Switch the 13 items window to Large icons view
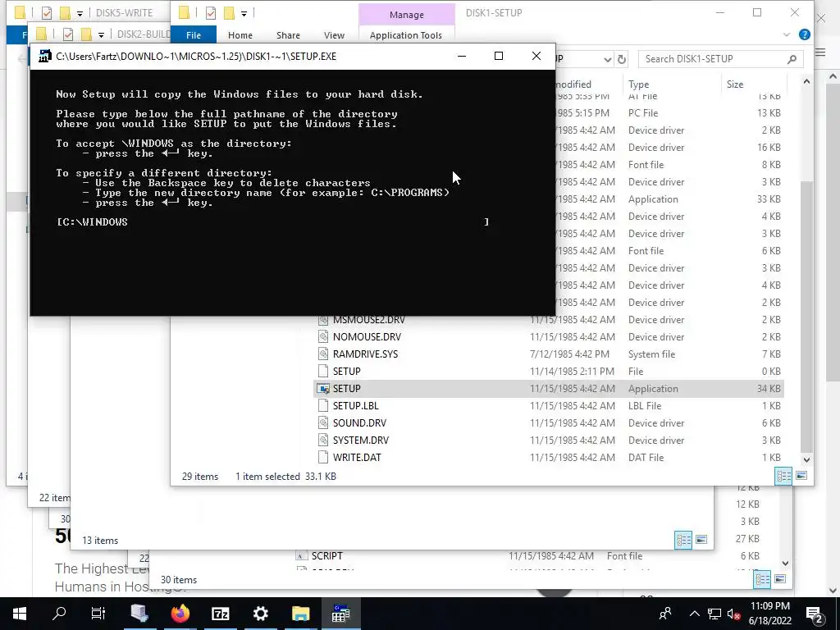The width and height of the screenshot is (840, 630). point(701,540)
